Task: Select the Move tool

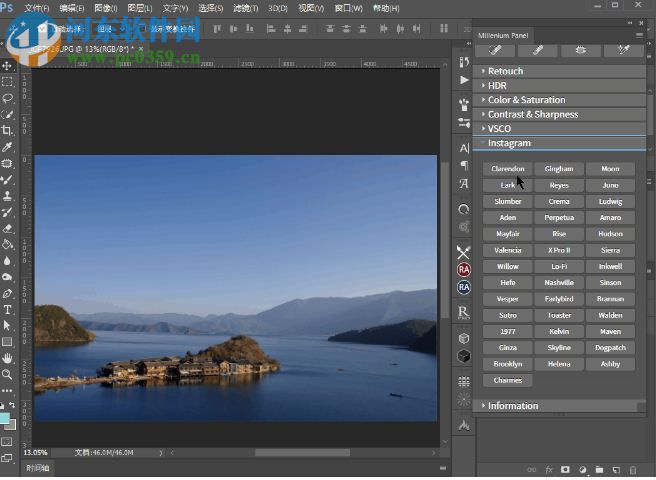Action: pos(7,66)
